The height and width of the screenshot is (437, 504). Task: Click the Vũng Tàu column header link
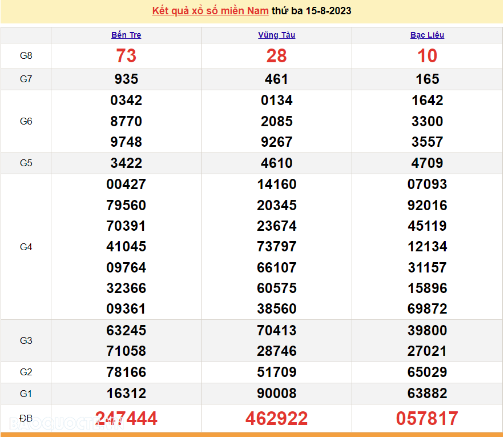point(276,35)
